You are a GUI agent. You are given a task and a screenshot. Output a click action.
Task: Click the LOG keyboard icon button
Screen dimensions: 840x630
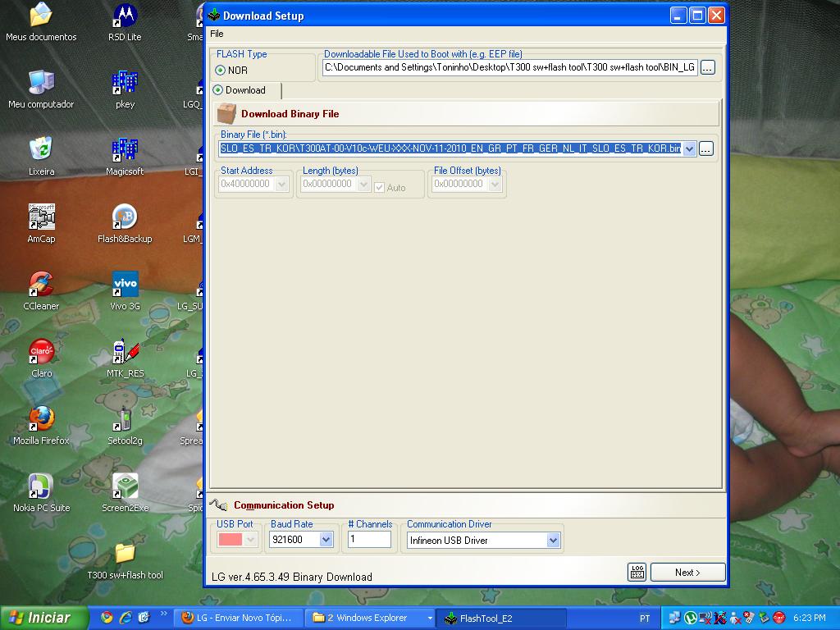click(x=637, y=572)
